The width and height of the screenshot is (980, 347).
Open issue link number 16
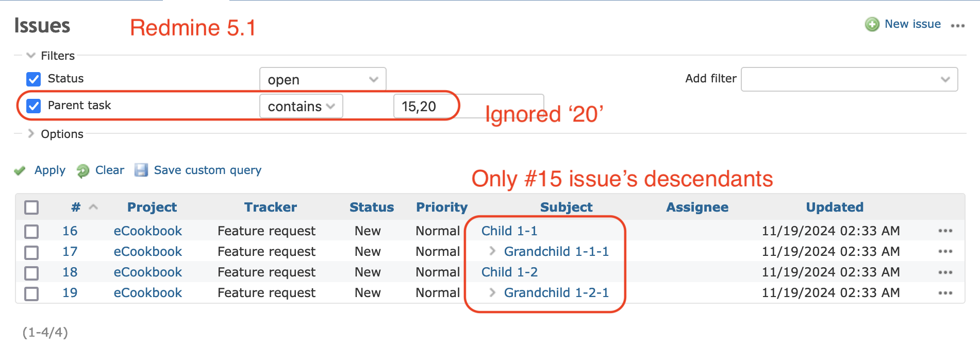tap(70, 231)
